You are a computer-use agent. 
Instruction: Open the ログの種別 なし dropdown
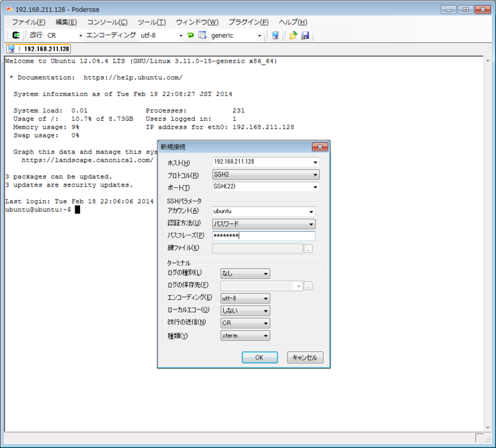pyautogui.click(x=266, y=274)
